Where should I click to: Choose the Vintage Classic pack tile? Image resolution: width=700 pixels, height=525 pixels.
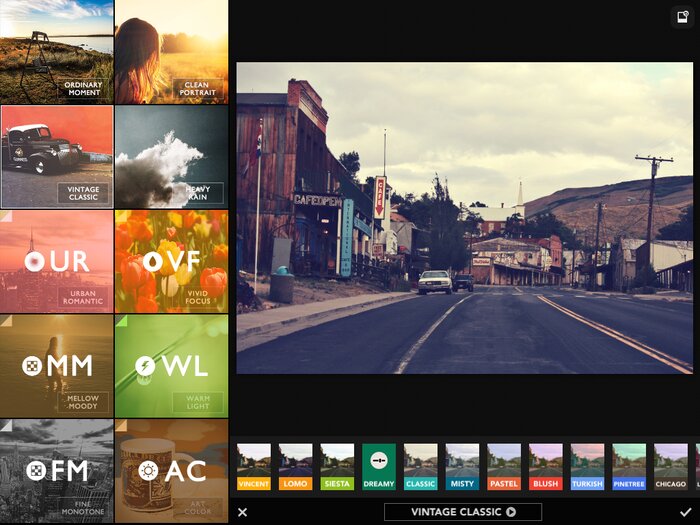(x=57, y=156)
